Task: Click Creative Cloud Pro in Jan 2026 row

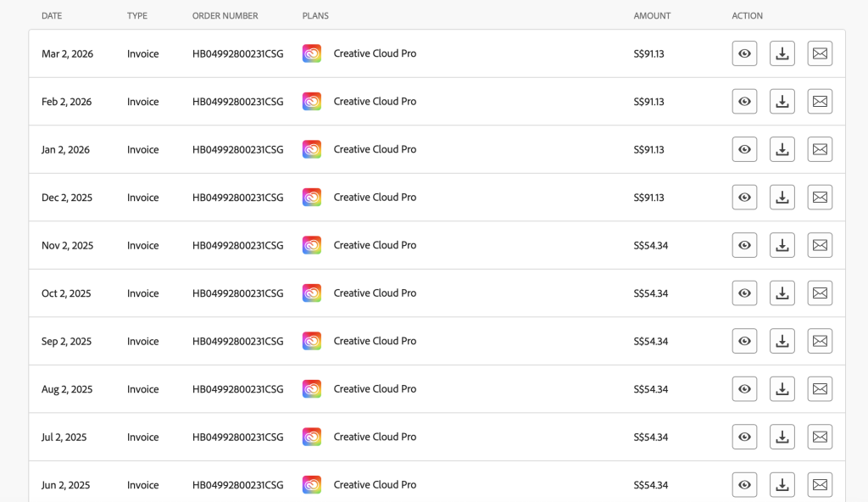Action: [x=375, y=149]
